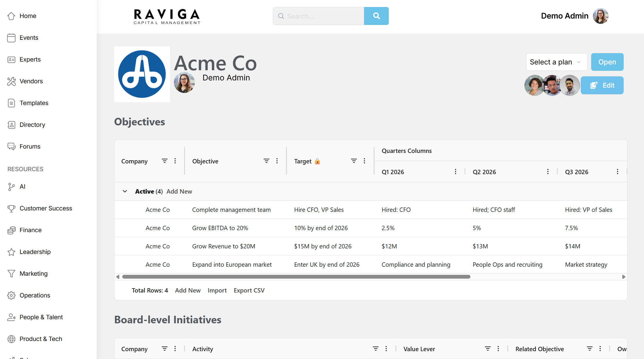The width and height of the screenshot is (644, 359).
Task: Open the Finance resources page
Action: pyautogui.click(x=30, y=230)
